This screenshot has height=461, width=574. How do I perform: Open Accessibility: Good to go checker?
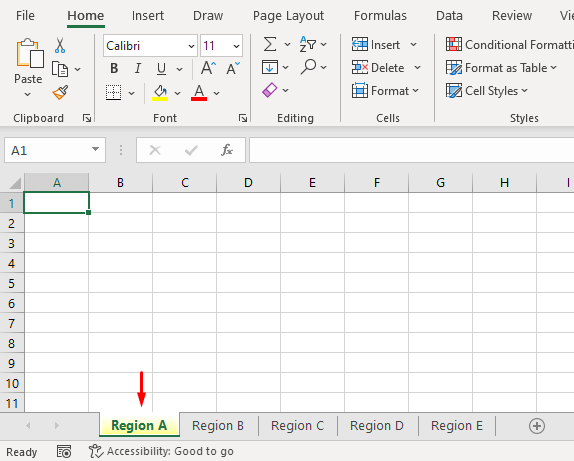[x=161, y=451]
